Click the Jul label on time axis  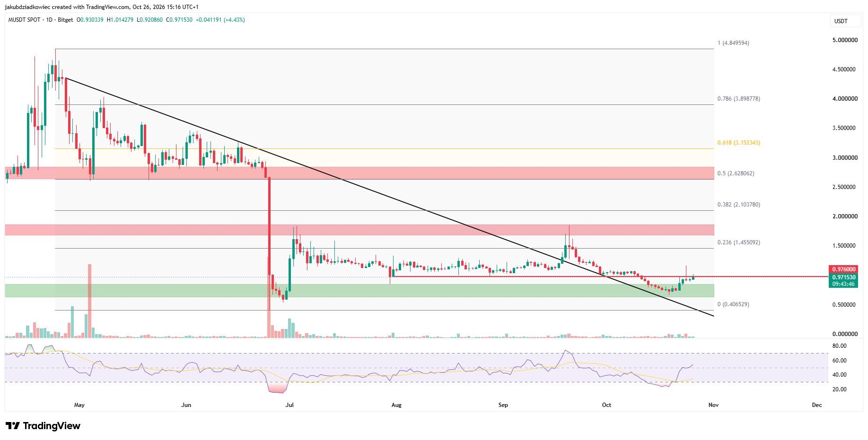(x=289, y=405)
